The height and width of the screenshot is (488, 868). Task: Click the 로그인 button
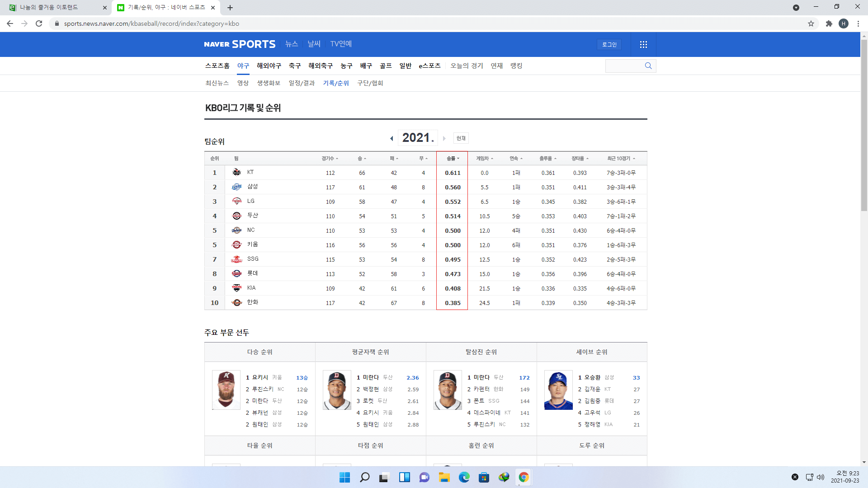[609, 44]
